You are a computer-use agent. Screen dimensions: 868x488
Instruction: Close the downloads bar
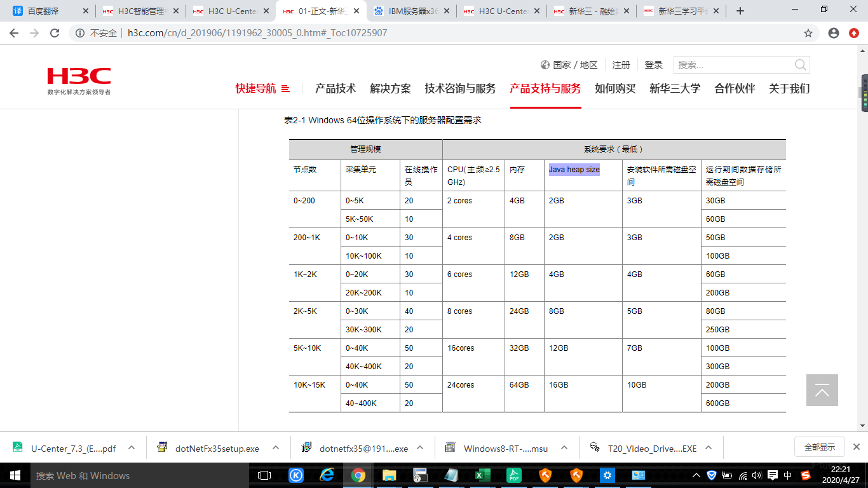pos(856,447)
